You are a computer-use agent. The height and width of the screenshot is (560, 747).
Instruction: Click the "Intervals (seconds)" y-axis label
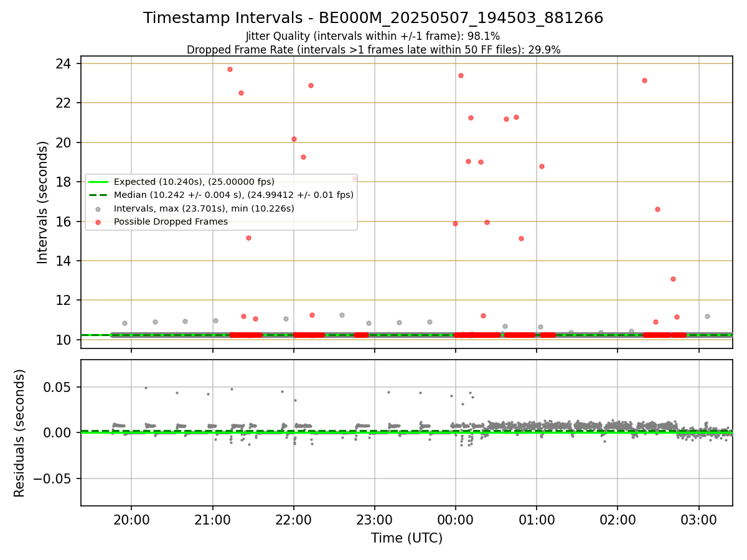42,202
